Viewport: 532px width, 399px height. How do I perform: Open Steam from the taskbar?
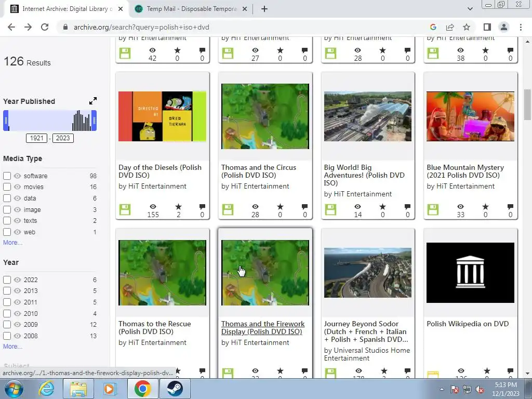tap(175, 389)
